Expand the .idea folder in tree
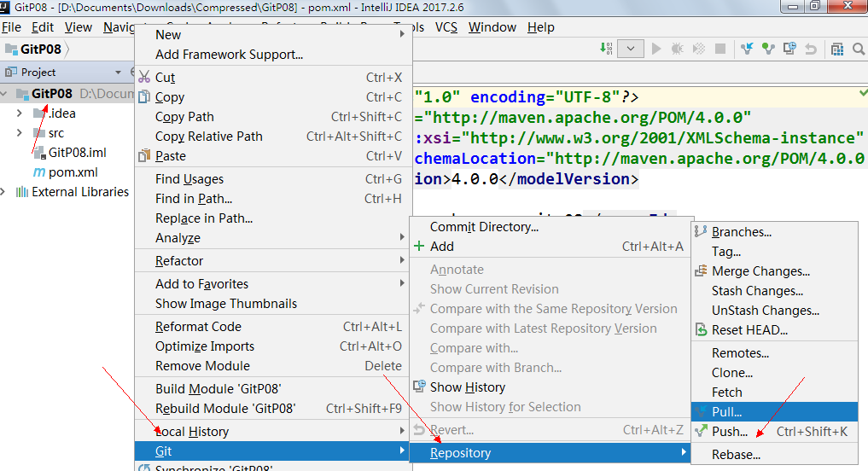The image size is (868, 471). [19, 113]
